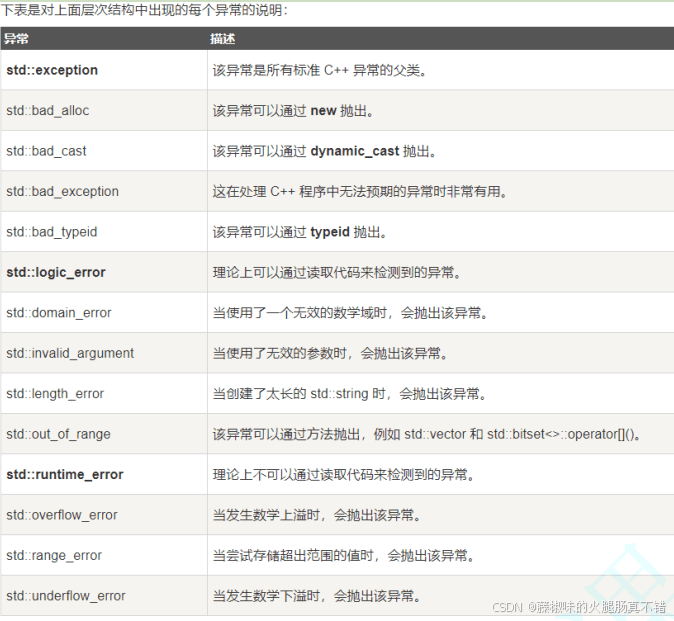Click 理论上可以通过读取代码来检测到的异常
Viewport: 674px width, 621px height.
coord(337,272)
